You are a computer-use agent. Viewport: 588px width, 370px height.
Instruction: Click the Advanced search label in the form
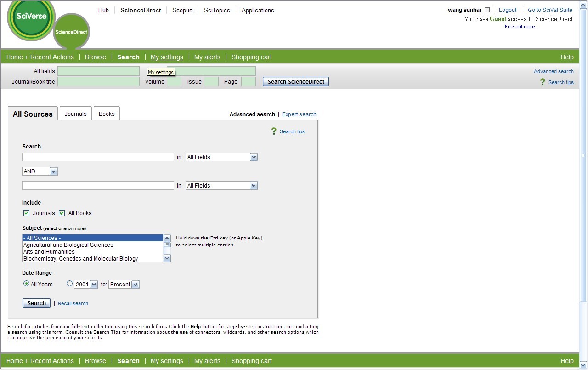pyautogui.click(x=252, y=114)
